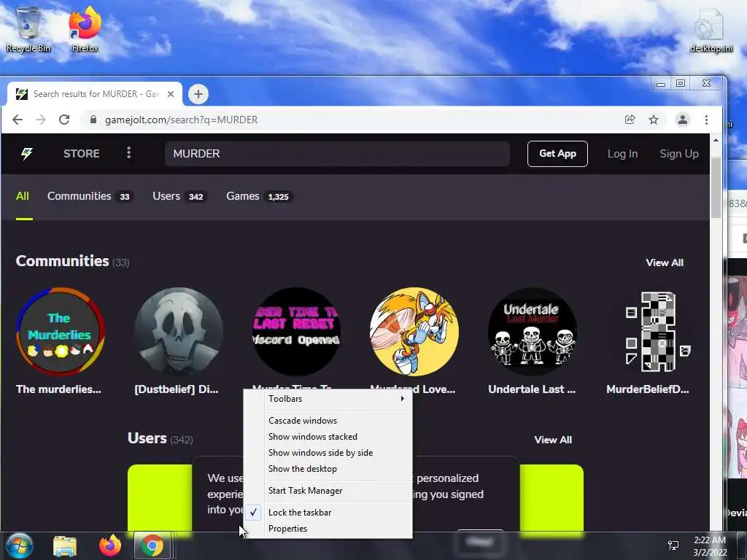This screenshot has width=747, height=560.
Task: Click the Log In link
Action: pyautogui.click(x=622, y=154)
